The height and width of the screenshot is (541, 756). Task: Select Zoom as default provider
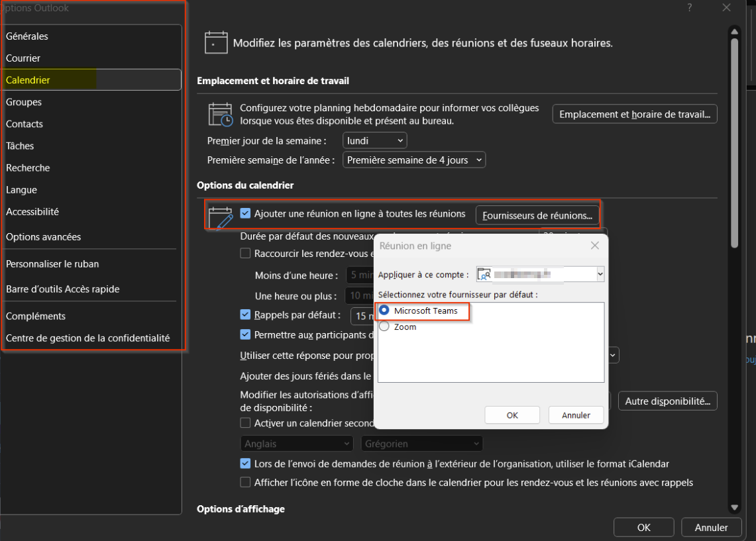tap(384, 326)
